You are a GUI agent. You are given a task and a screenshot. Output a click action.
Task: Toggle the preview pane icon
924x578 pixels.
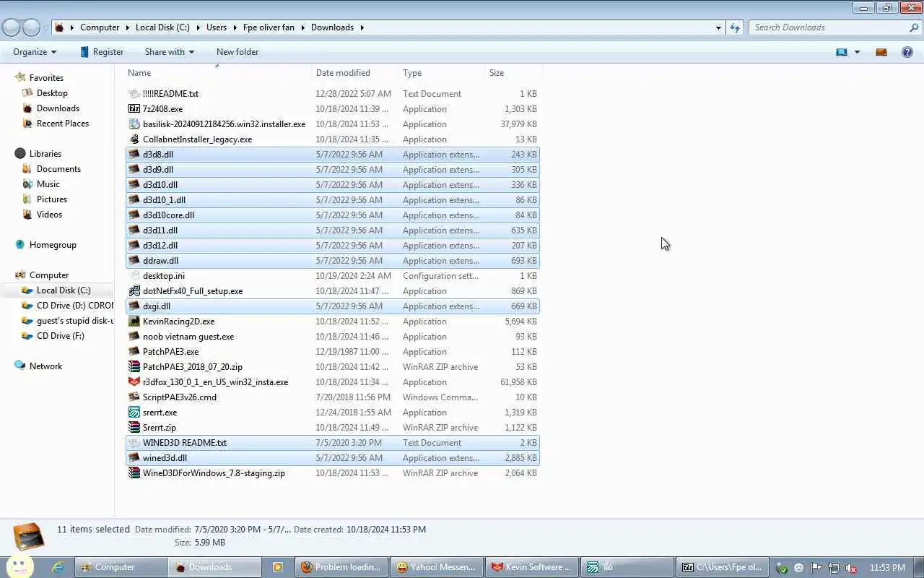(881, 52)
